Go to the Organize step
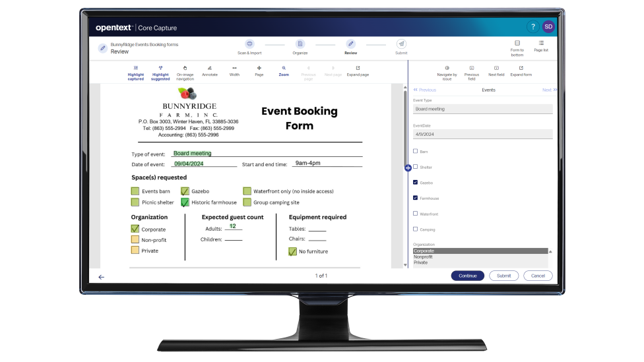Viewport: 644px width, 362px height. [300, 47]
